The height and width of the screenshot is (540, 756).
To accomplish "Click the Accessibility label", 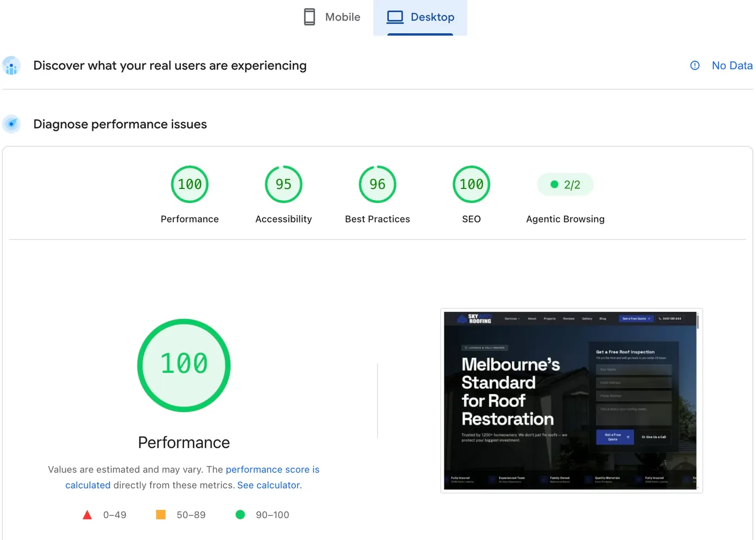I will click(x=283, y=219).
